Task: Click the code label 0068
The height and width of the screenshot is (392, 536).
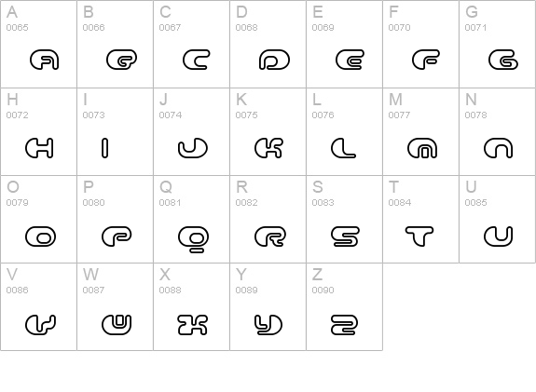Action: pyautogui.click(x=246, y=27)
